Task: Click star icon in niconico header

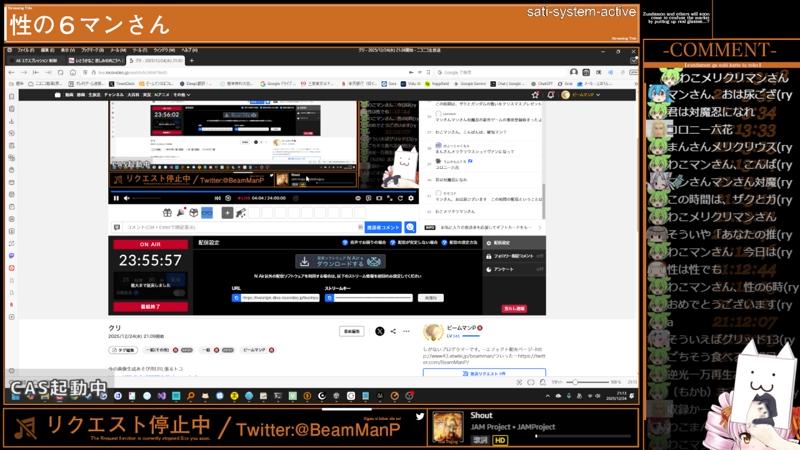Action: coord(535,94)
